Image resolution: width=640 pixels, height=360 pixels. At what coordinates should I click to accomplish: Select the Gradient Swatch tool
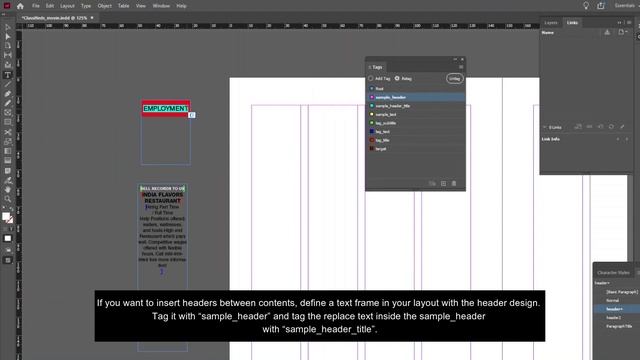[x=7, y=151]
